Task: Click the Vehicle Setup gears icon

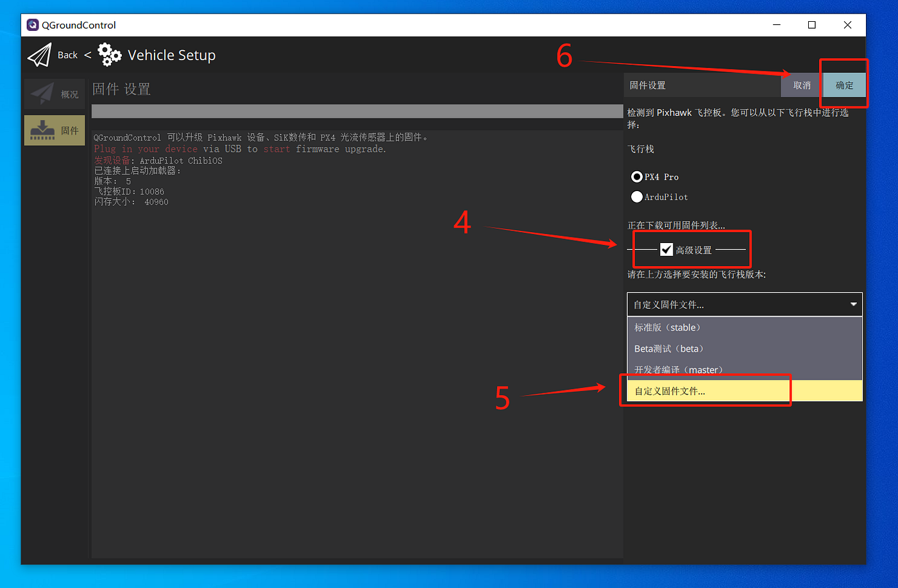Action: point(110,55)
